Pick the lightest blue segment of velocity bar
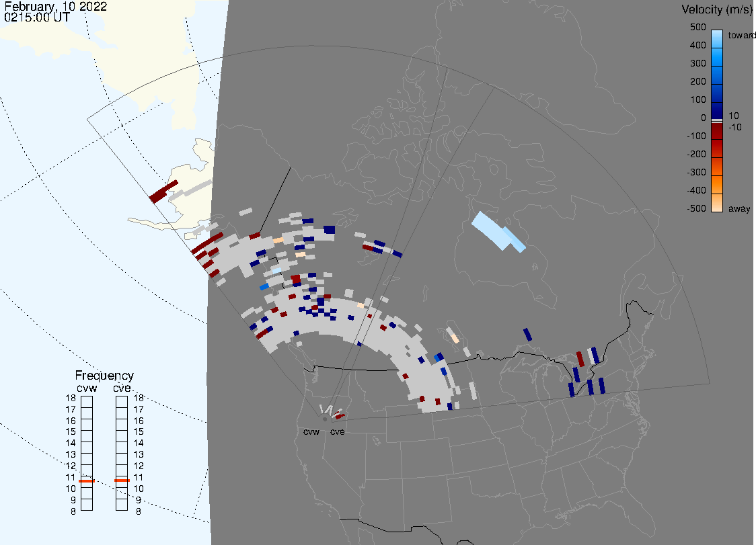The height and width of the screenshot is (545, 756). pos(717,38)
